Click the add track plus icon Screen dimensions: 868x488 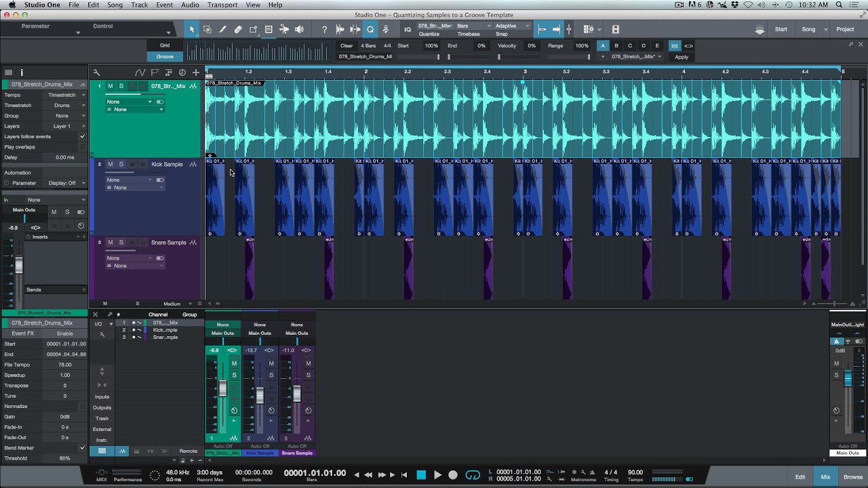pyautogui.click(x=196, y=73)
